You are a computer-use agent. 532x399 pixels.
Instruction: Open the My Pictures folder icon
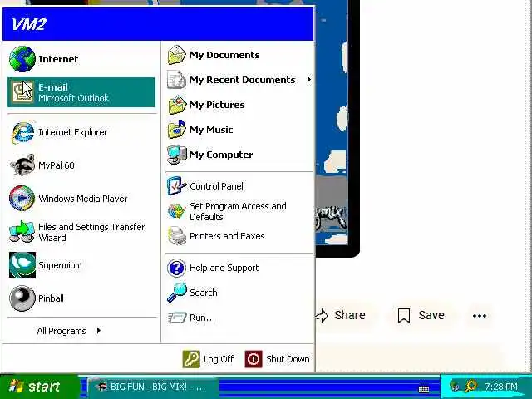pyautogui.click(x=177, y=105)
